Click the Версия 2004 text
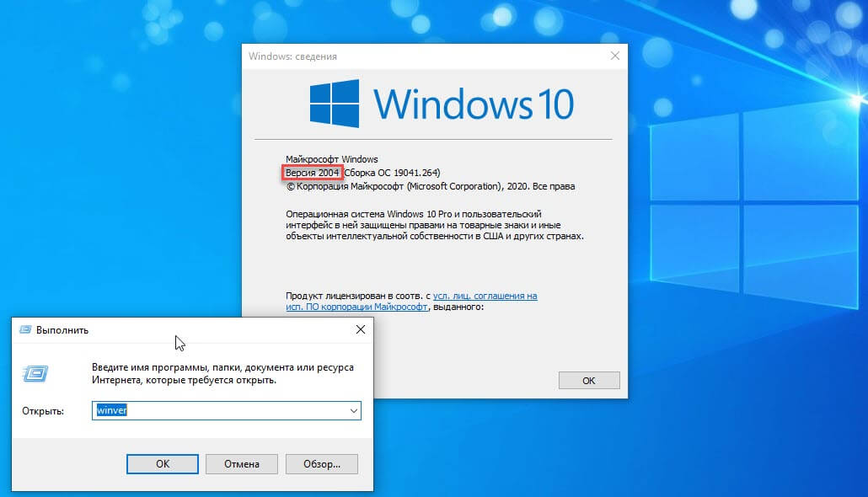Viewport: 868px width, 497px height. pyautogui.click(x=312, y=173)
